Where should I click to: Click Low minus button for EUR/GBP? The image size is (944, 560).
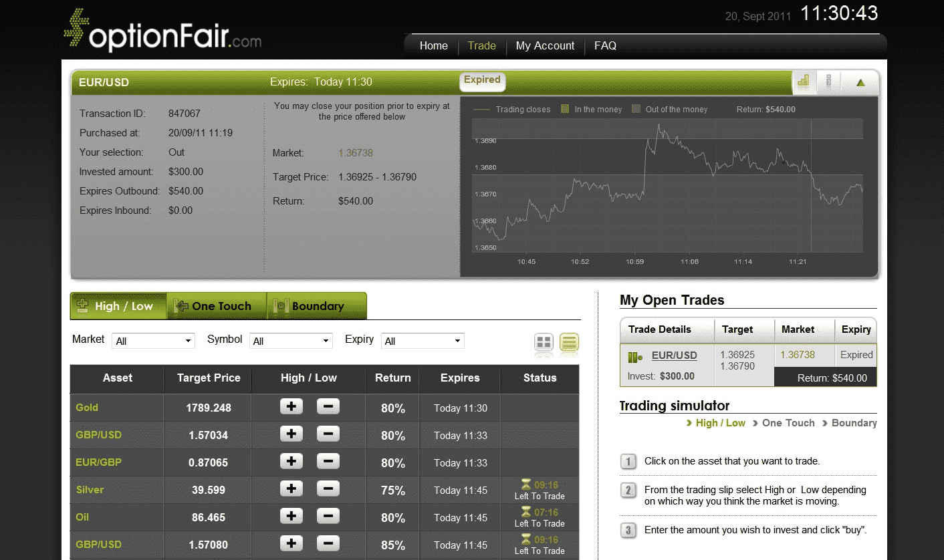[x=328, y=461]
